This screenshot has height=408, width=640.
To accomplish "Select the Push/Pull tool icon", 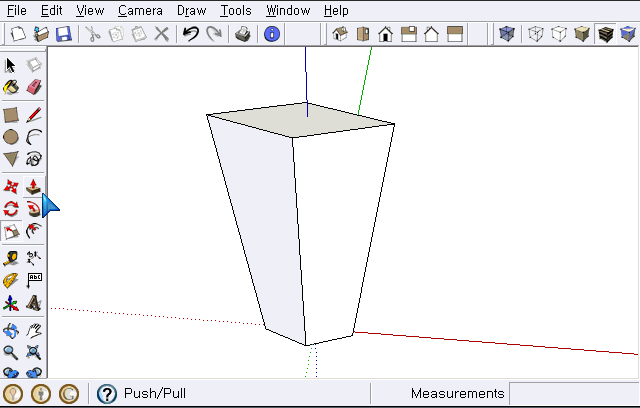I will tap(34, 187).
